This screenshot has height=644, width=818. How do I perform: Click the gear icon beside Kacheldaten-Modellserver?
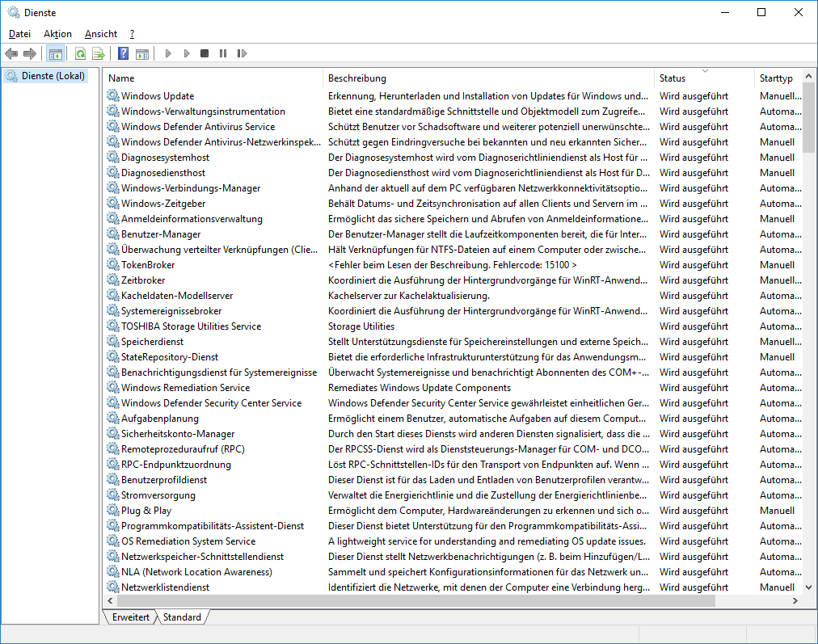point(112,295)
